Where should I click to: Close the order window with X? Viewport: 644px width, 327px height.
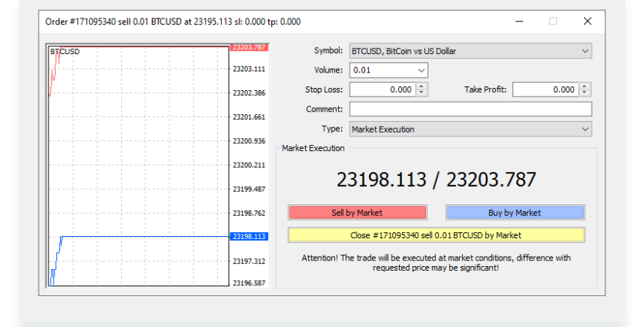588,22
